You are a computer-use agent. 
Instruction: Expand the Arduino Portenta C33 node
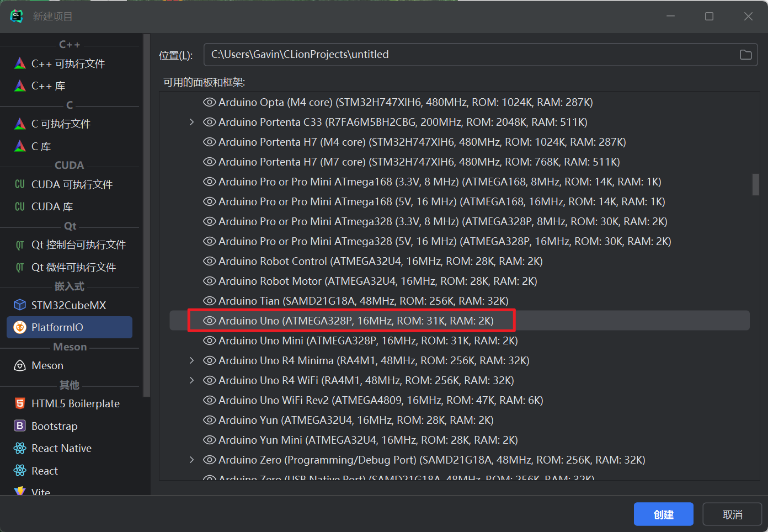click(x=191, y=122)
